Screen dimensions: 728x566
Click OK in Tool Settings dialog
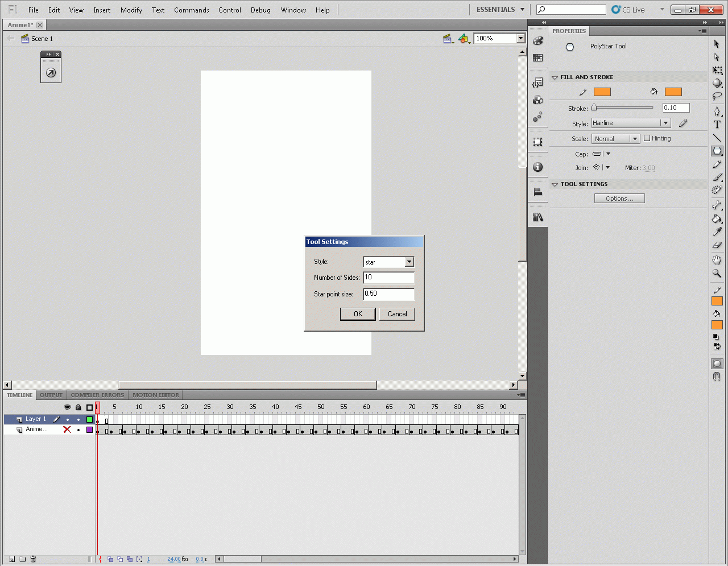click(358, 314)
